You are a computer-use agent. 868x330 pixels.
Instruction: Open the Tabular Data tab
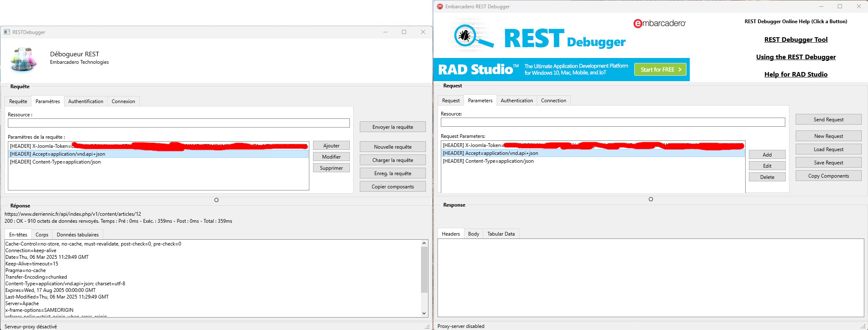501,234
